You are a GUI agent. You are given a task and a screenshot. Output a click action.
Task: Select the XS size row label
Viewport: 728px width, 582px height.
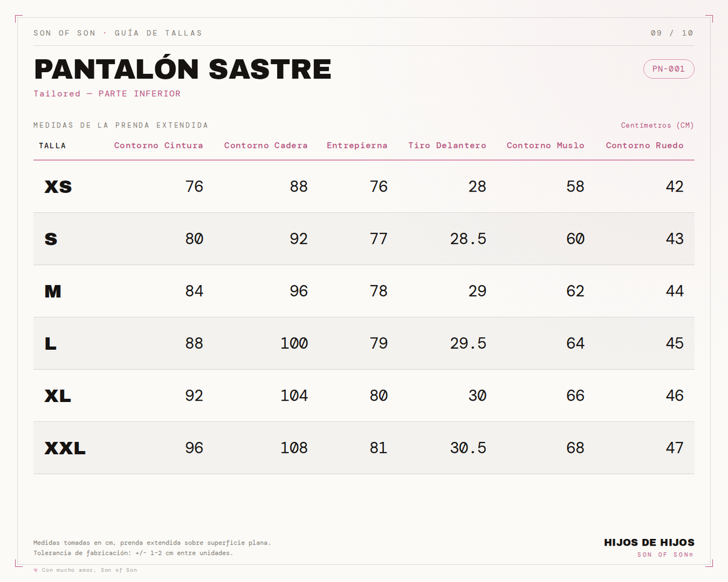tap(58, 187)
